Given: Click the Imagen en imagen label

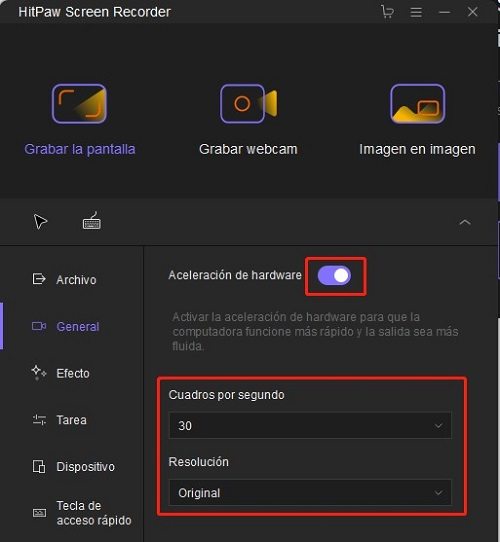Looking at the screenshot, I should point(417,149).
